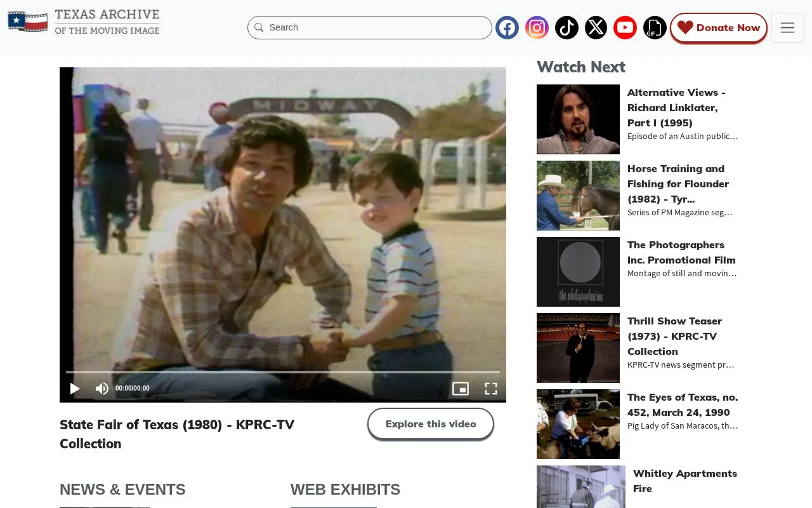Click 'Episode of an Austin public' description
812x508 pixels.
click(683, 137)
